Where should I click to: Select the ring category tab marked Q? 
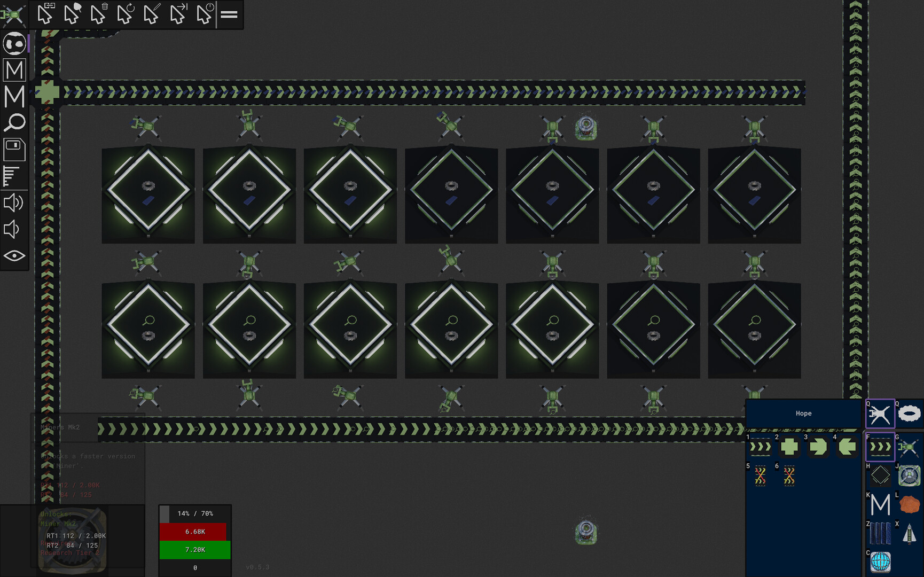[x=909, y=414]
